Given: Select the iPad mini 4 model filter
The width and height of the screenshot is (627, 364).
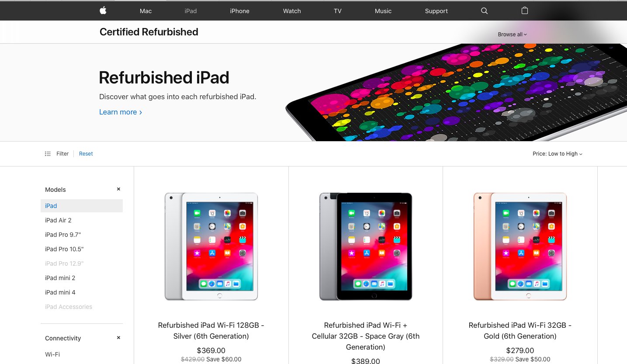Looking at the screenshot, I should pos(60,292).
